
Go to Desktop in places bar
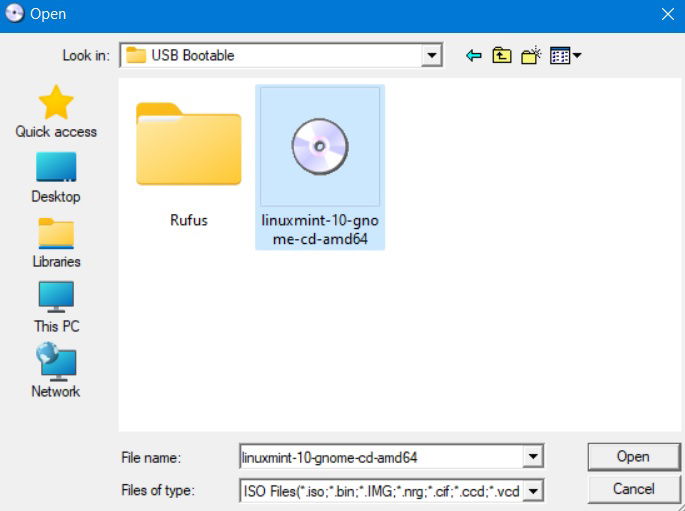[56, 178]
